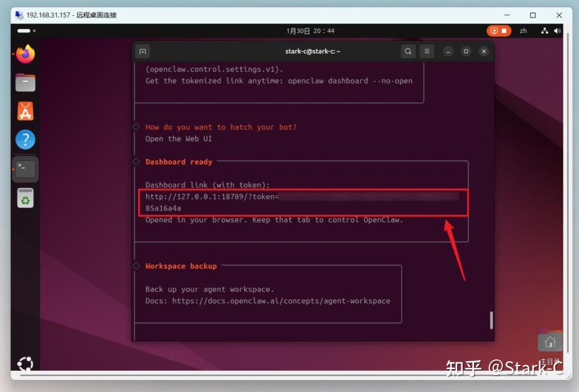Image resolution: width=579 pixels, height=392 pixels.
Task: Minimize the stark-c terminal window
Action: coord(448,51)
